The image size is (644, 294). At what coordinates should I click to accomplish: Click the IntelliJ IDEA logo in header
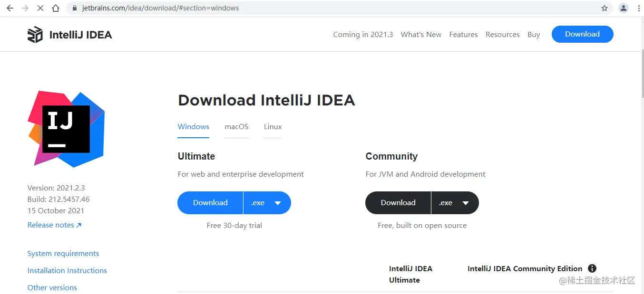(x=70, y=35)
